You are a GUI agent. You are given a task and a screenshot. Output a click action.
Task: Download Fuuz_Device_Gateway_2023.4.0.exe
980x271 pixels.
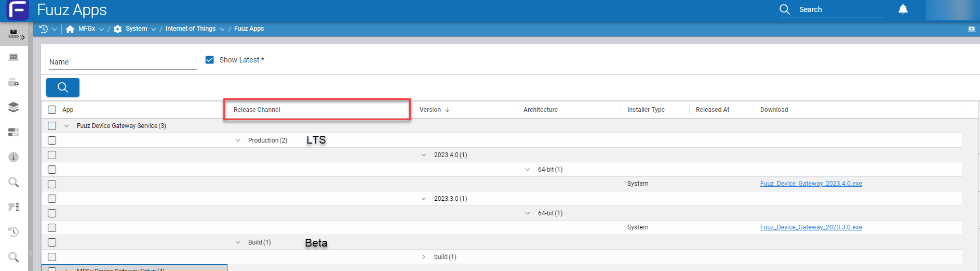point(811,184)
